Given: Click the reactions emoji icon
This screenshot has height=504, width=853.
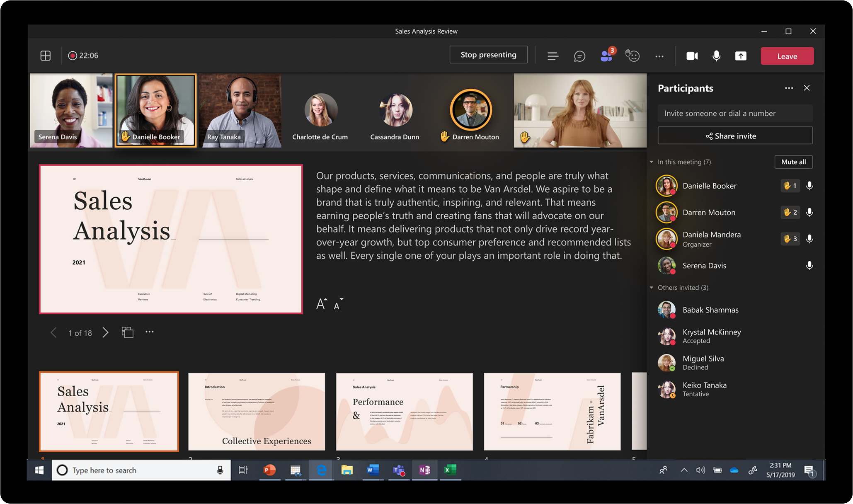Looking at the screenshot, I should 632,55.
